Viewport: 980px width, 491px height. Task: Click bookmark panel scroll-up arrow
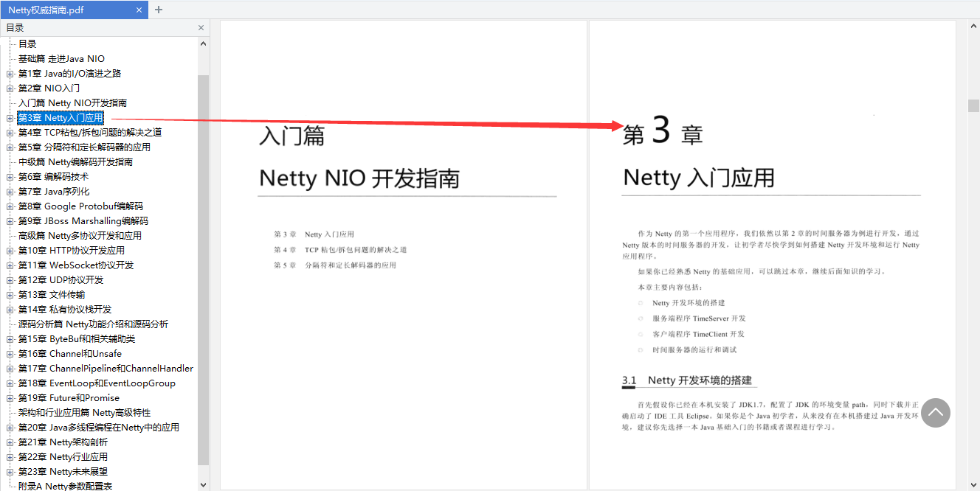[204, 43]
